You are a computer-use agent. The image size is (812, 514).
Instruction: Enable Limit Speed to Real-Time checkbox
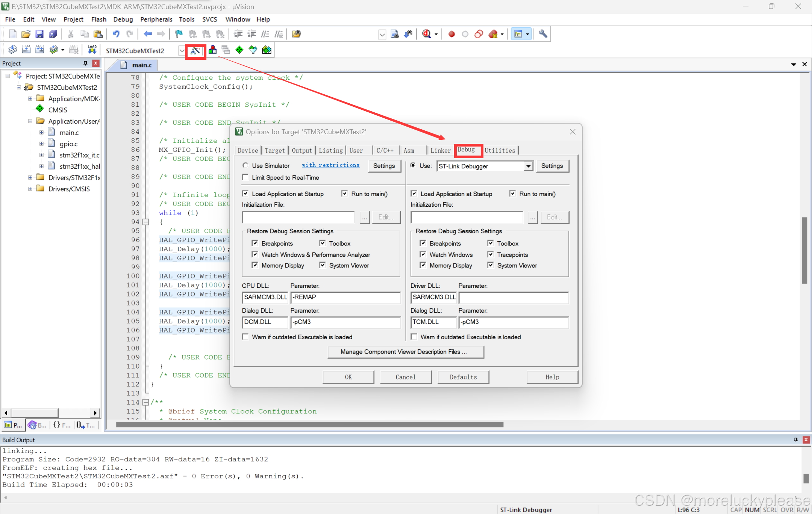[x=245, y=177]
